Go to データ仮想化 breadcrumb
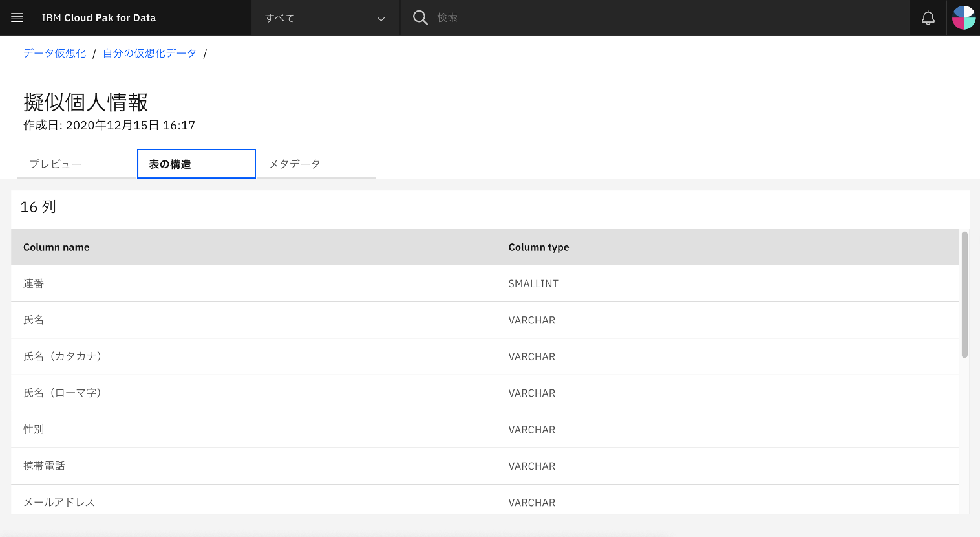This screenshot has height=537, width=980. point(55,53)
